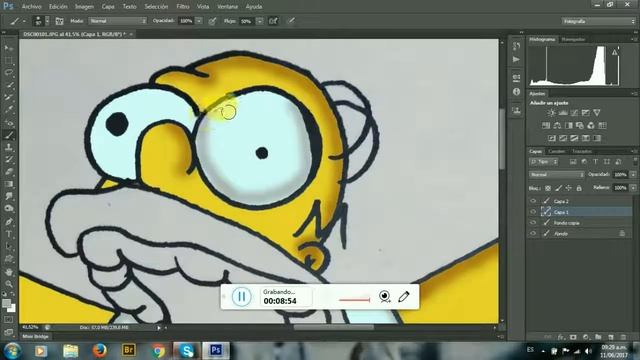This screenshot has width=640, height=360.
Task: Open the Filtro menu
Action: tap(182, 7)
